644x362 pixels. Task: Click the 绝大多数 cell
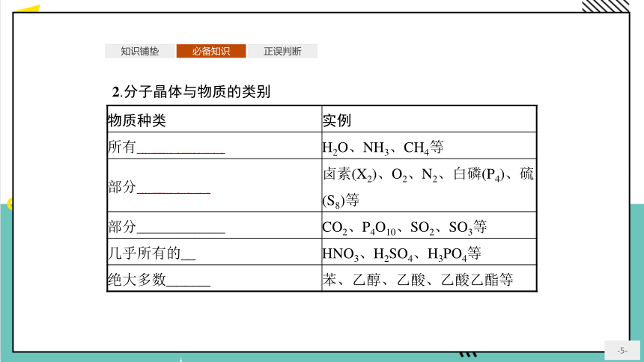click(x=214, y=278)
